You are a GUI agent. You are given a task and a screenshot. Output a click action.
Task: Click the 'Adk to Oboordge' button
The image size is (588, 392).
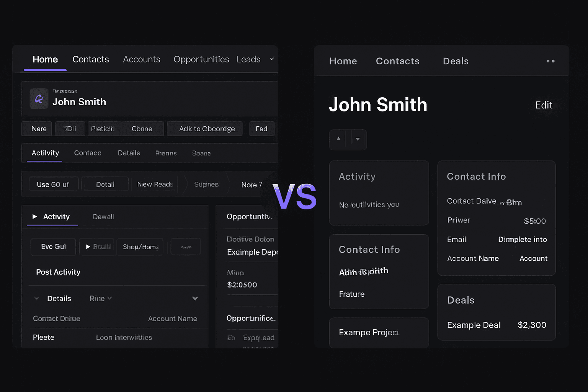[x=205, y=129]
